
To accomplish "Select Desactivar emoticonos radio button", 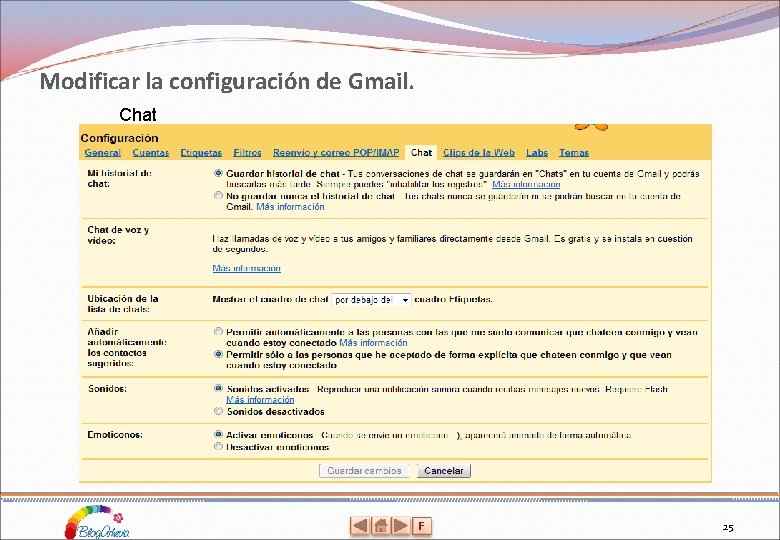I will coord(218,447).
